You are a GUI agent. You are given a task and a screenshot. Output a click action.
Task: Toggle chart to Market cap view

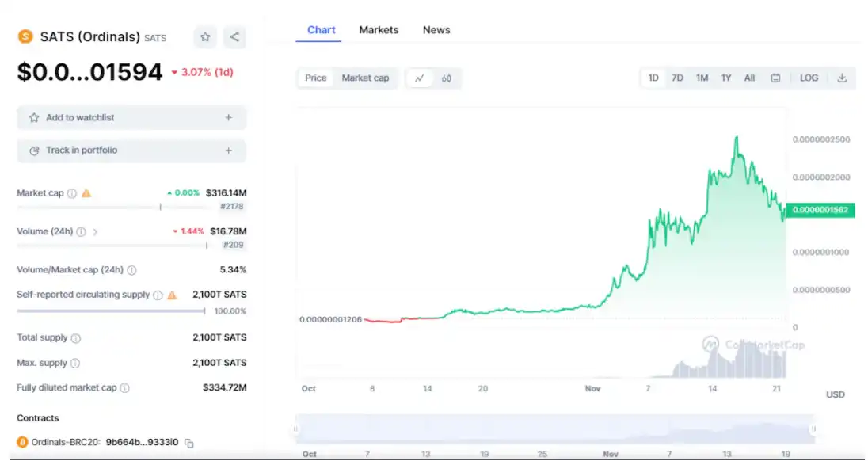click(x=365, y=78)
